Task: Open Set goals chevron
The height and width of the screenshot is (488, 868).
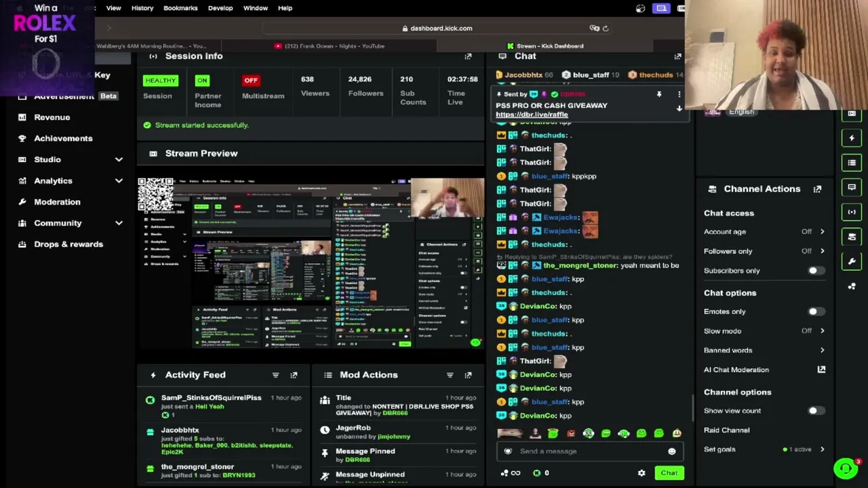Action: click(x=822, y=449)
